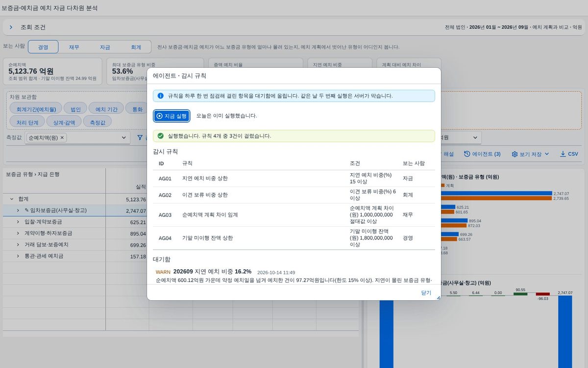The width and height of the screenshot is (588, 368).
Task: Click the play icon in 지금 실행 button
Action: (159, 116)
